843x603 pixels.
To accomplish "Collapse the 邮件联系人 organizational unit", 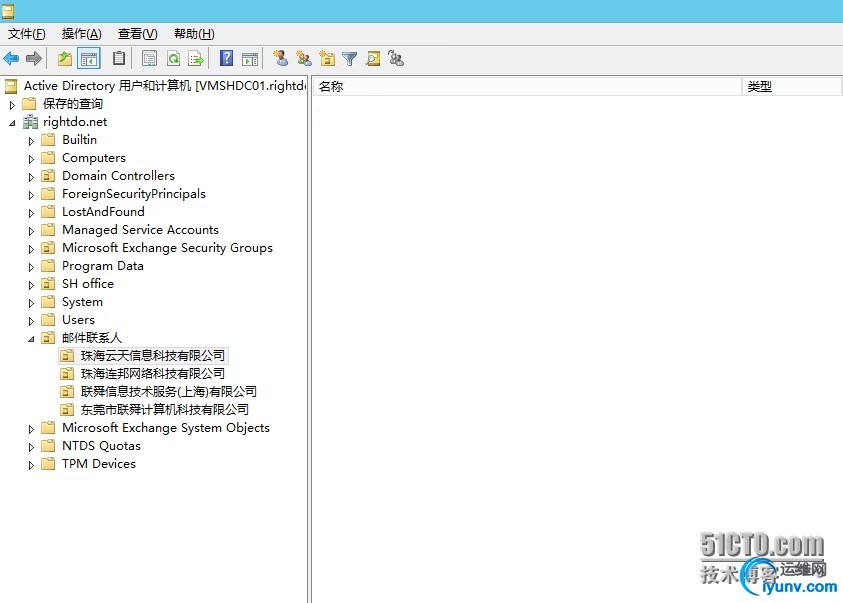I will pyautogui.click(x=31, y=339).
